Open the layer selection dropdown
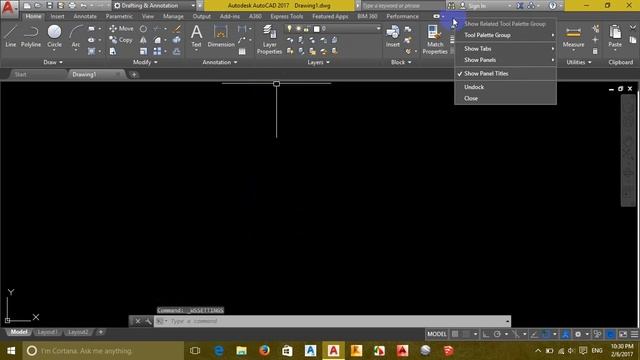 tap(333, 29)
